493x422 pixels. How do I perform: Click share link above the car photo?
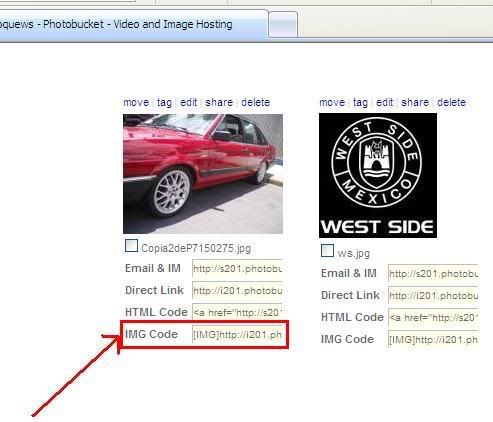tap(219, 102)
